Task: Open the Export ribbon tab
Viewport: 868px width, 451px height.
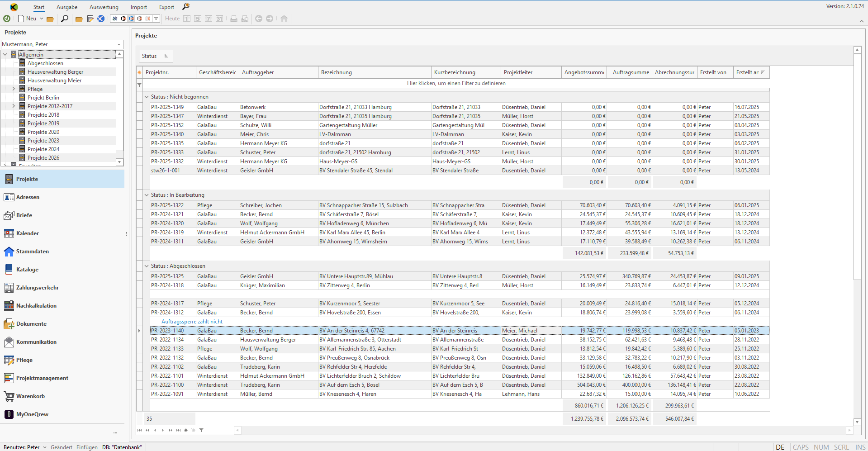Action: coord(166,7)
